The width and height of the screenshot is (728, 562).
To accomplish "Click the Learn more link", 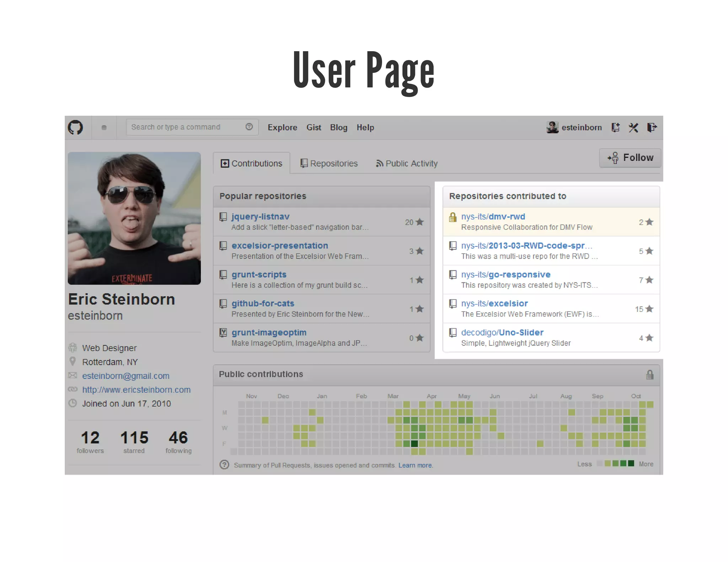I will coord(415,465).
